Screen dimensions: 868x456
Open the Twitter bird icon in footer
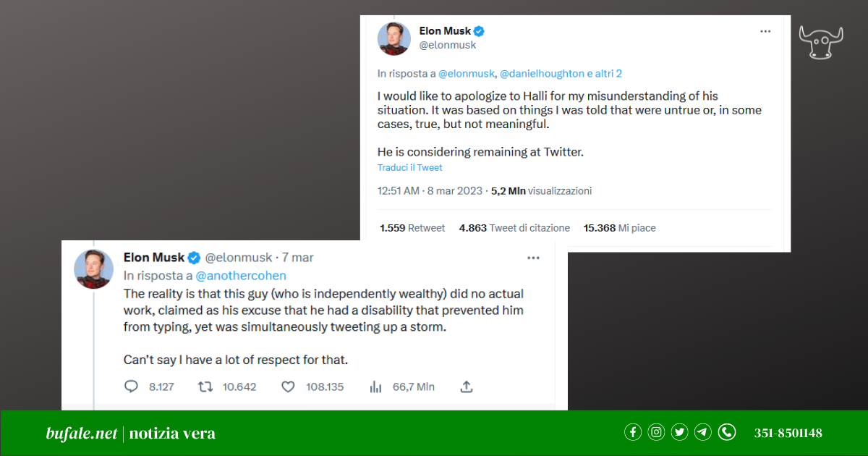[x=679, y=433]
